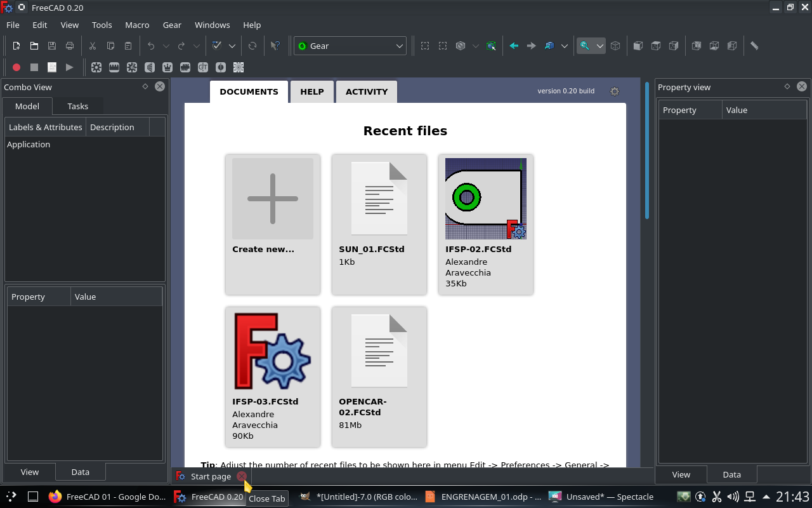
Task: Create a crown gear
Action: click(x=167, y=67)
